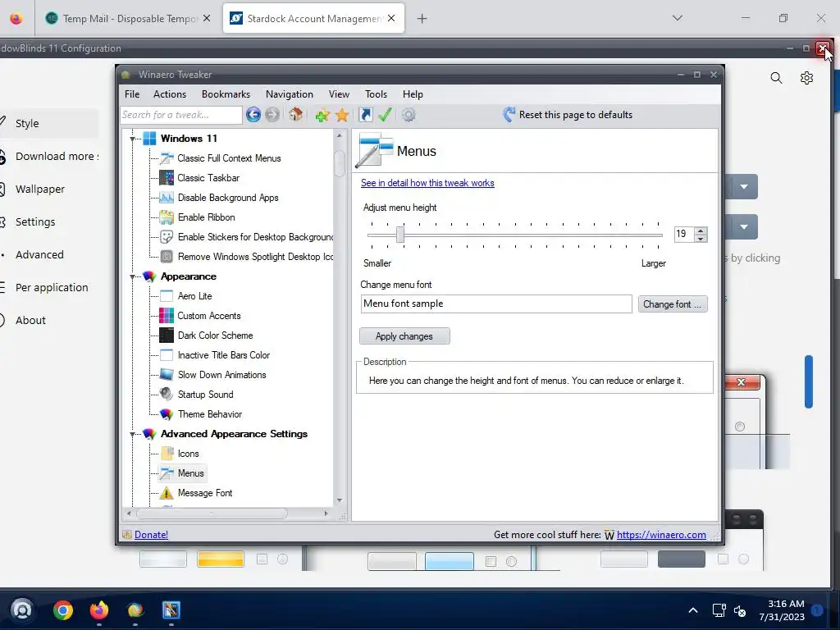Open the Navigation menu
Screen dimensions: 840x630
(290, 94)
